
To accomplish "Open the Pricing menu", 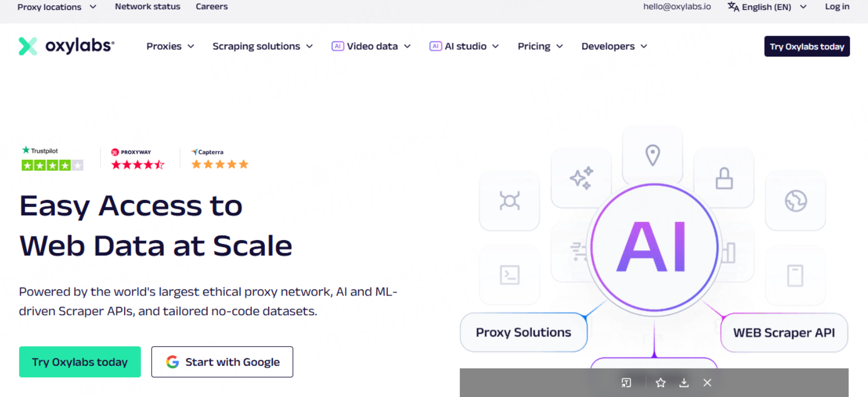I will [540, 47].
